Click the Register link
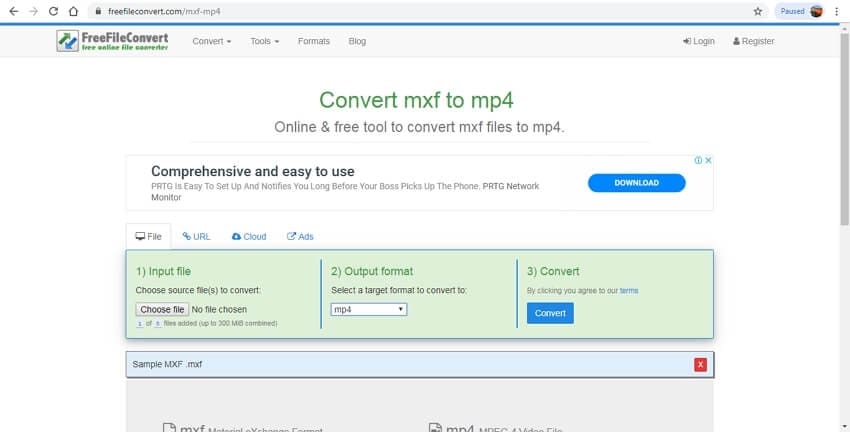850x432 pixels. point(754,41)
